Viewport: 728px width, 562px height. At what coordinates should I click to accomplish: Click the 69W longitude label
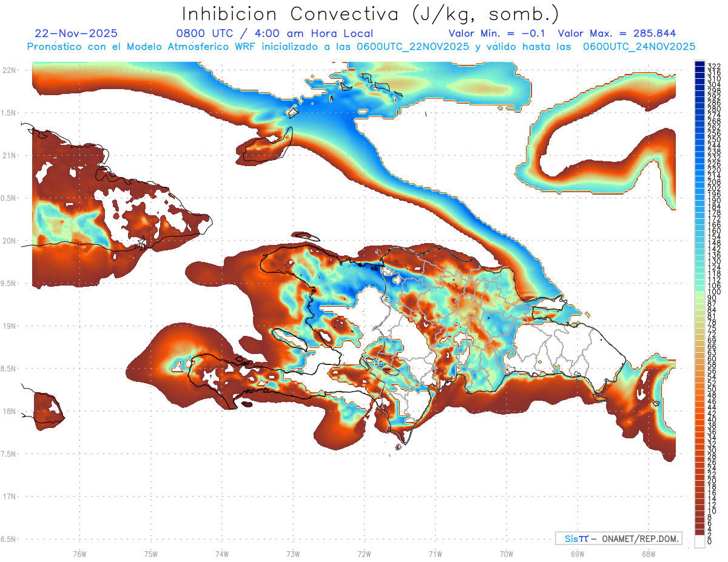(x=578, y=554)
